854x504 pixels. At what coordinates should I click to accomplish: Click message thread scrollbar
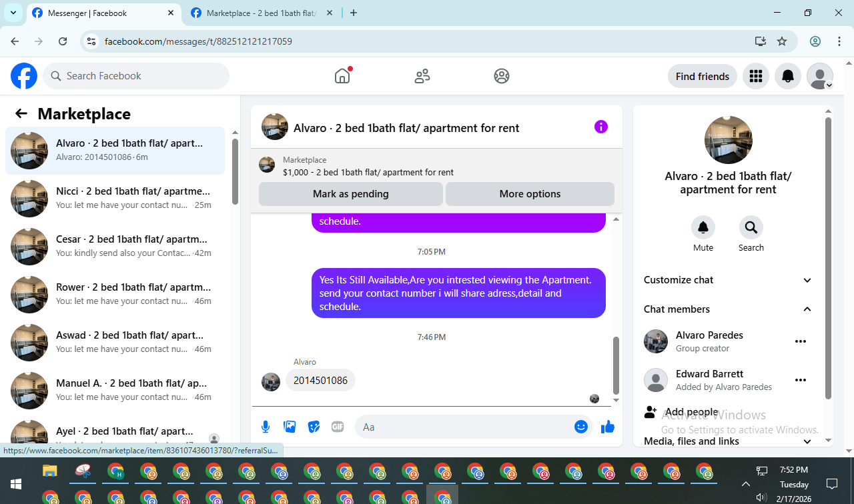[x=616, y=365]
